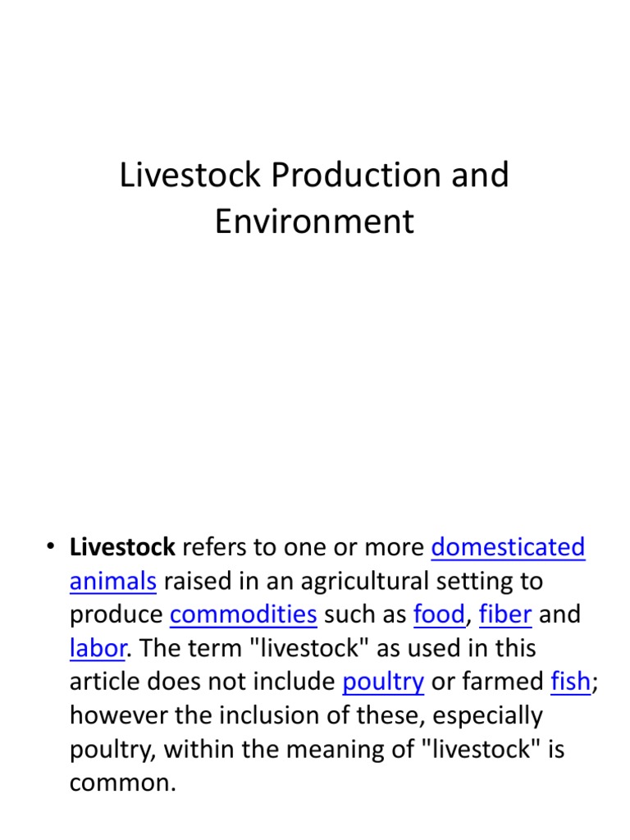Viewport: 630px width, 840px height.
Task: Follow the "labor" link
Action: coord(97,648)
